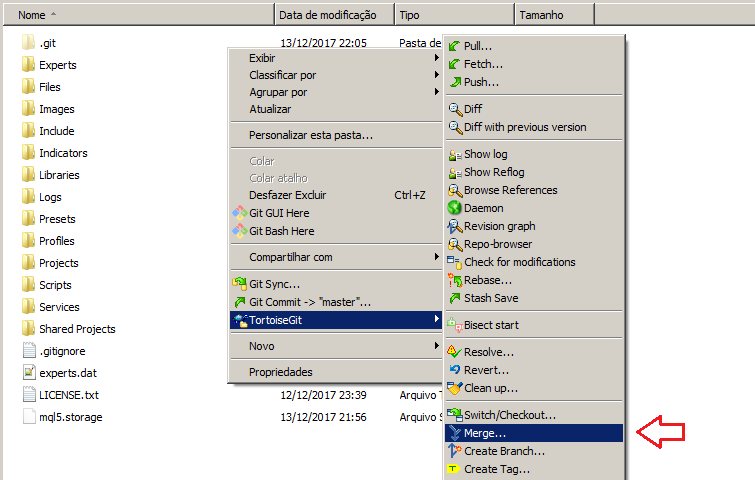Image resolution: width=755 pixels, height=480 pixels.
Task: Expand the TortoiseGit submenu arrow
Action: (x=436, y=319)
